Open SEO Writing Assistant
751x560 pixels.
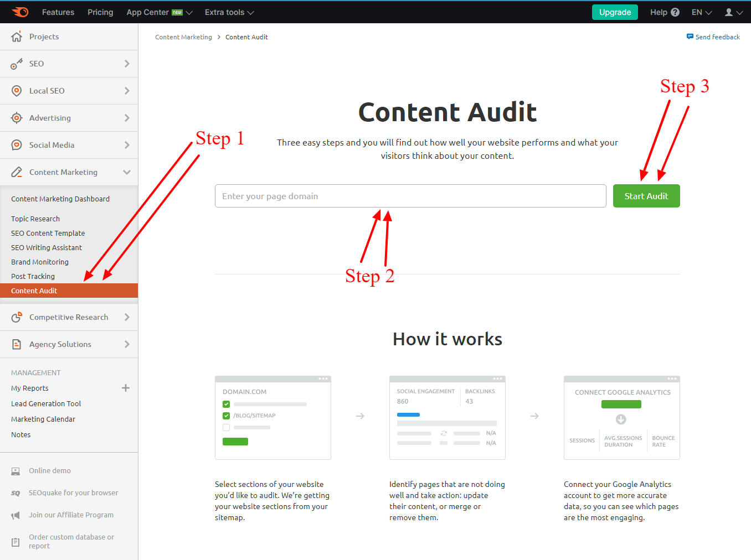coord(47,247)
